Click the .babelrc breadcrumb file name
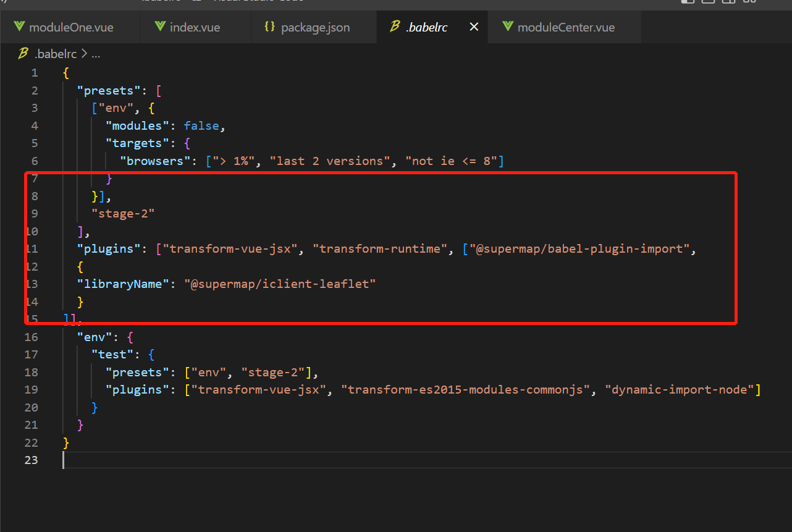This screenshot has width=792, height=532. (56, 54)
